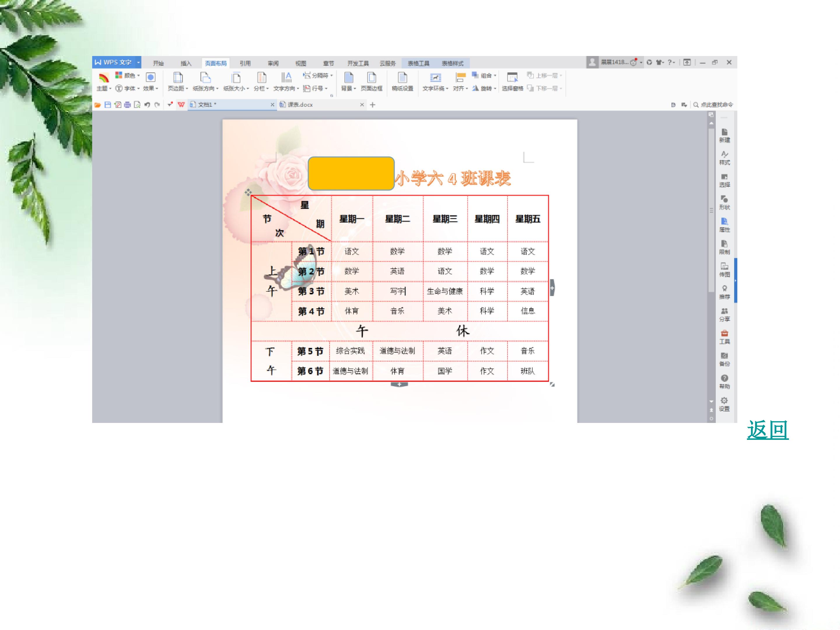
Task: Open the 限制 restrict sidebar panel
Action: pos(724,248)
